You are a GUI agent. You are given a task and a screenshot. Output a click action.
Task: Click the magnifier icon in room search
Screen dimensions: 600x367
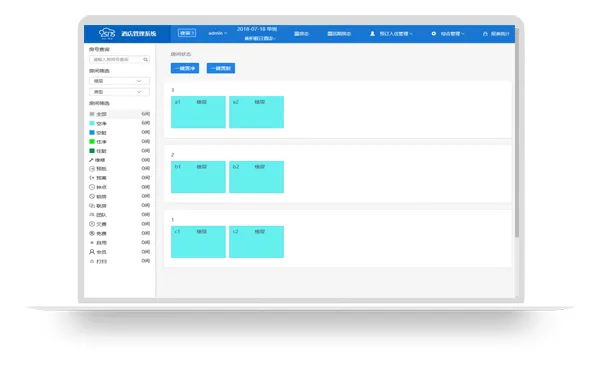pyautogui.click(x=145, y=60)
